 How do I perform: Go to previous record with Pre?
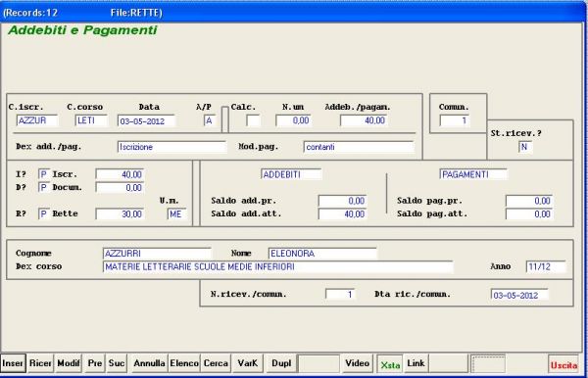(94, 363)
